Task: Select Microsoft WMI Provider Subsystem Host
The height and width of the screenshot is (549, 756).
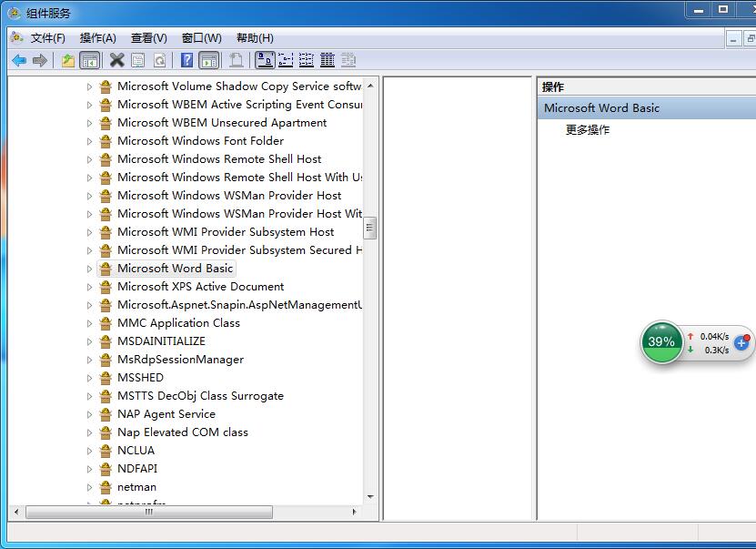Action: pos(226,232)
